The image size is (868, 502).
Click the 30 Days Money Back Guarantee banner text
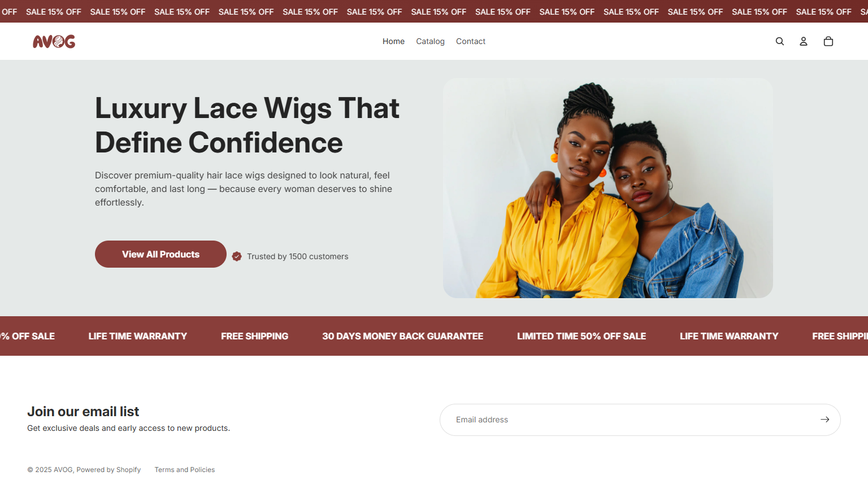tap(402, 336)
